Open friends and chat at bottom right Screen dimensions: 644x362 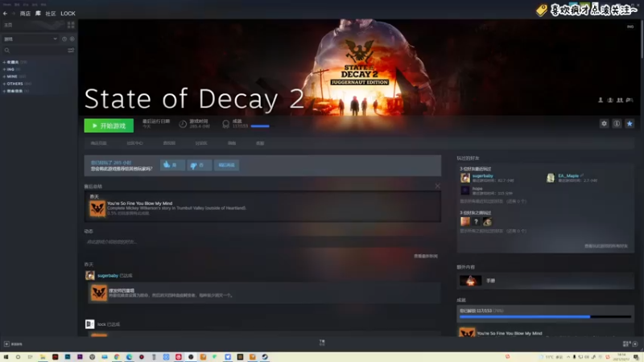[630, 344]
